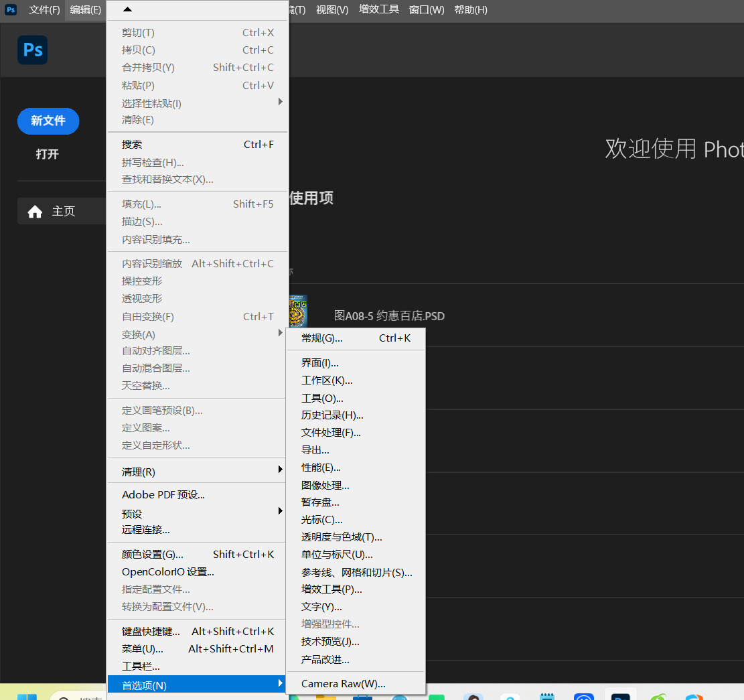Image resolution: width=744 pixels, height=700 pixels.
Task: Expand the 清理(R) submenu
Action: 198,472
